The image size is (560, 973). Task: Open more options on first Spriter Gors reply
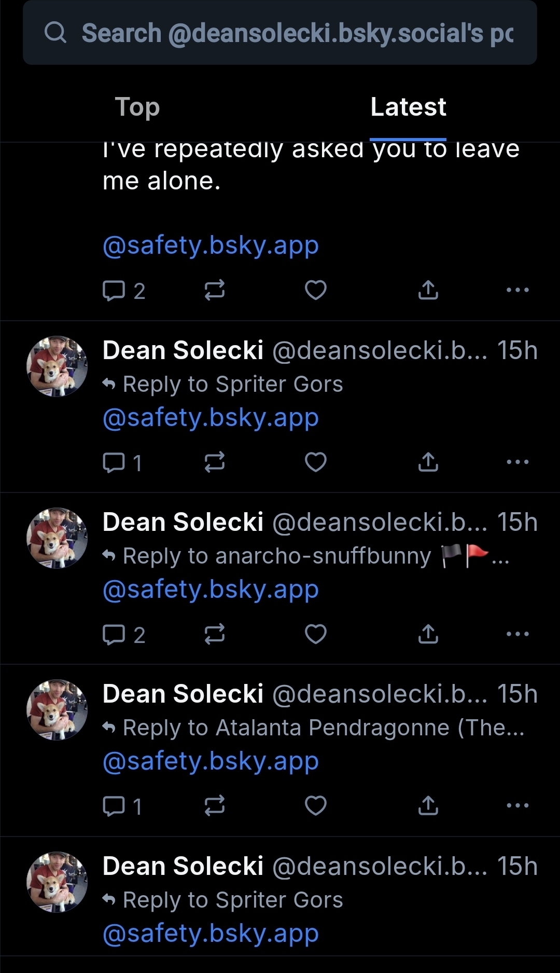517,462
